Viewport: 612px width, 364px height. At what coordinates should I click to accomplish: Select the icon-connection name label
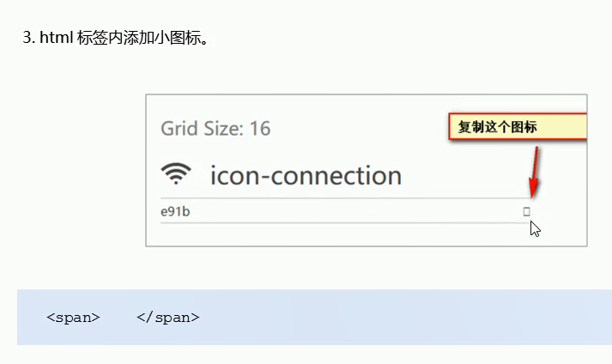click(306, 175)
